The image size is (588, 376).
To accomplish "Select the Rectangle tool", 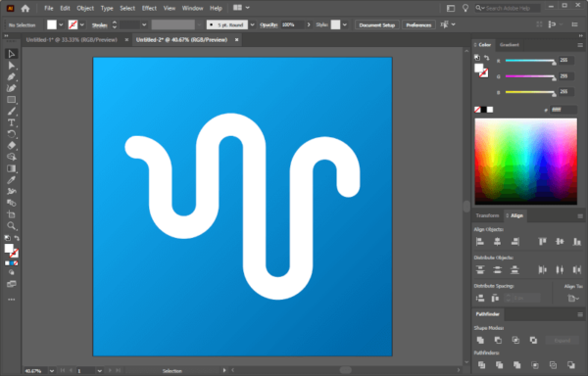I will tap(11, 100).
